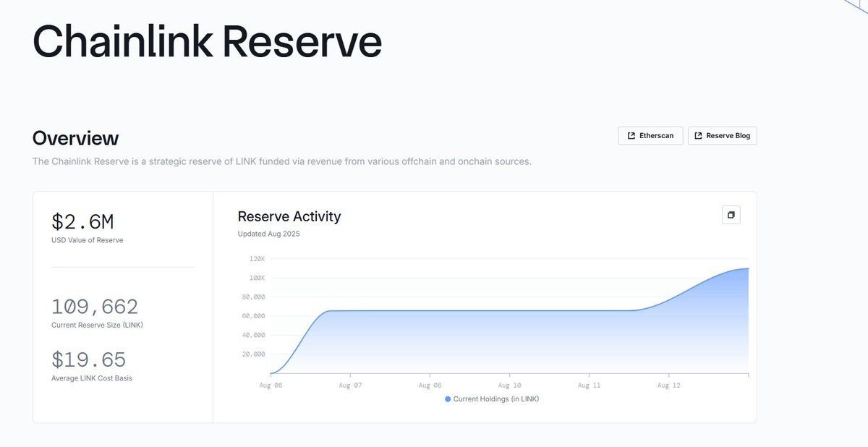868x447 pixels.
Task: Click the 120K y-axis label
Action: pyautogui.click(x=257, y=258)
